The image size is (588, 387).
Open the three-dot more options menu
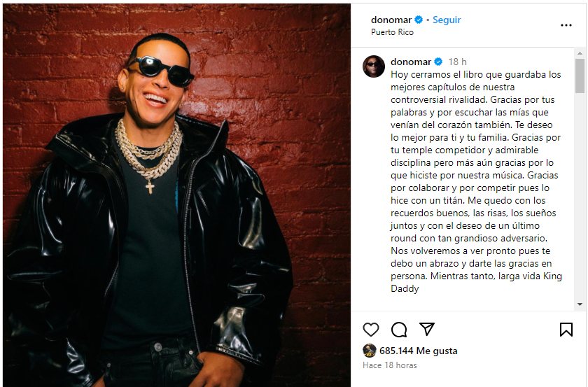pyautogui.click(x=566, y=25)
